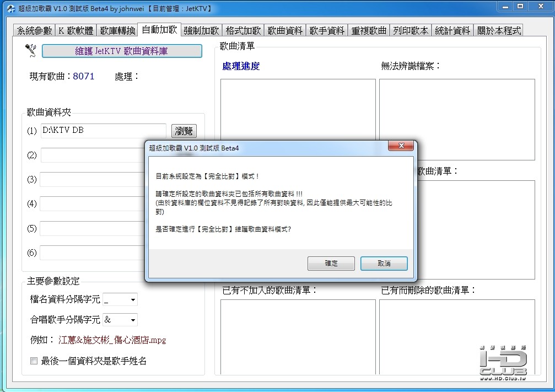Open the 列印歌本 tab
Viewport: 555px width, 392px height.
[x=411, y=30]
